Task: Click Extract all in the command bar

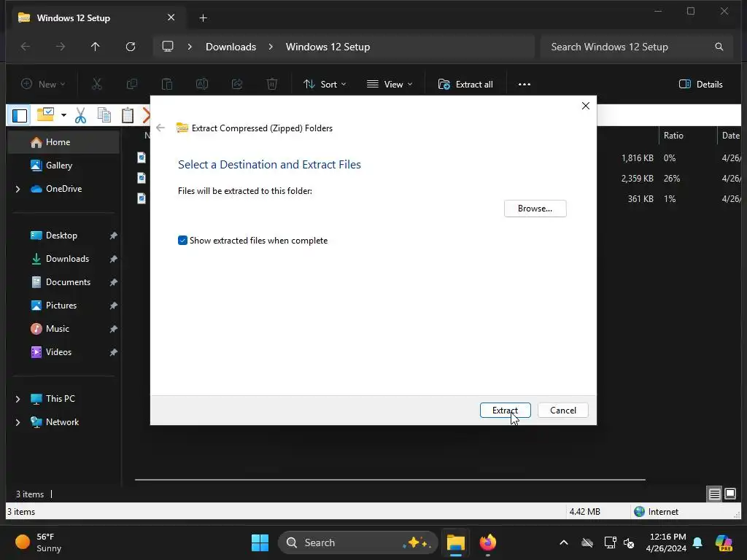Action: click(x=465, y=85)
